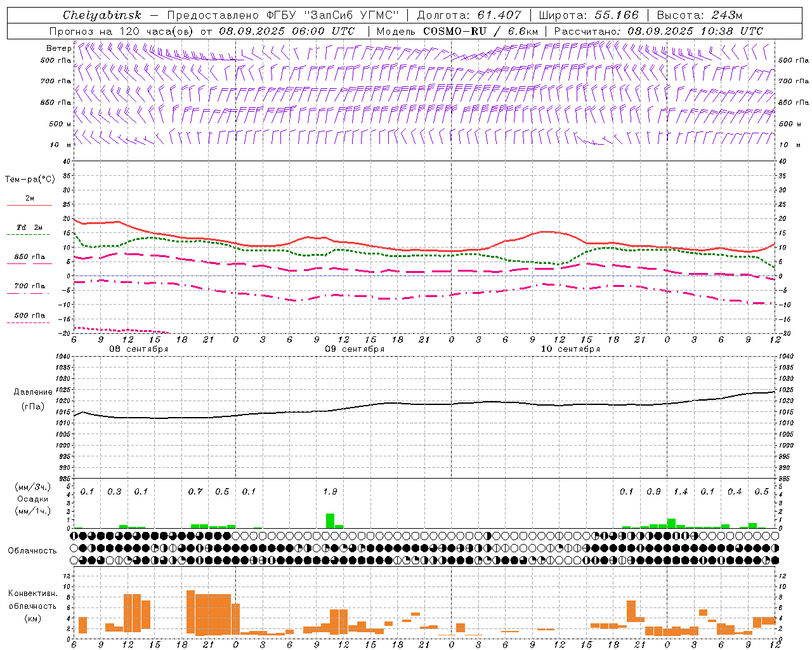
Task: Click the '08 сентября' date label
Action: point(139,349)
